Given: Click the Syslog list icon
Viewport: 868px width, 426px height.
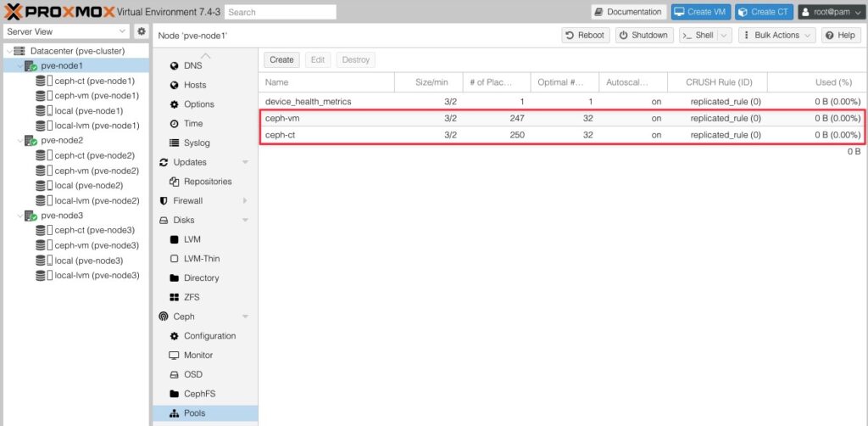Looking at the screenshot, I should [x=175, y=143].
